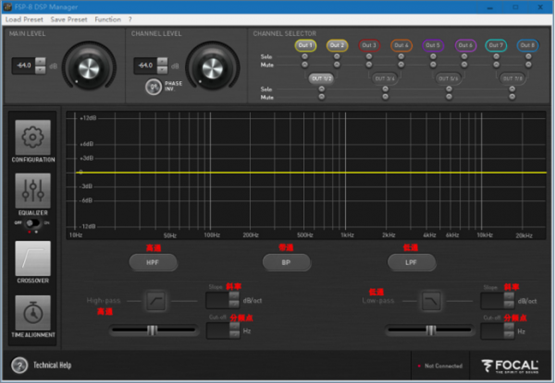
Task: Click the Low-pass filter shape icon
Action: pos(431,301)
